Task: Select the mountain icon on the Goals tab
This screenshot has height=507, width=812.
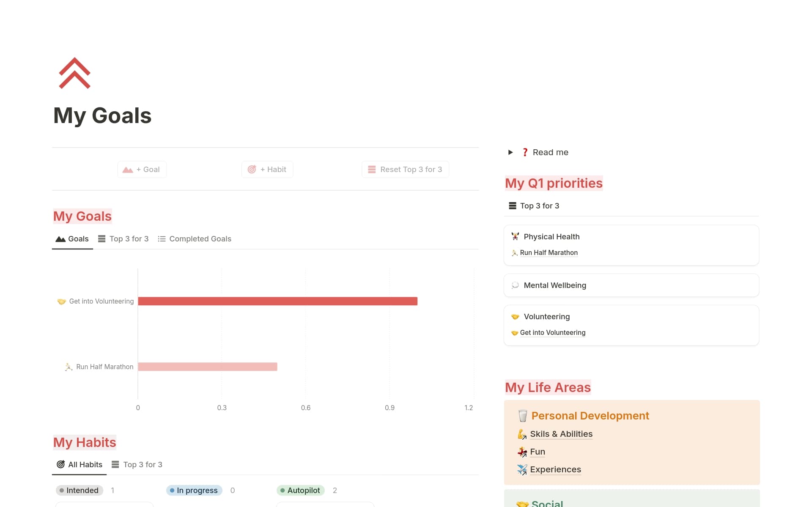Action: (x=60, y=238)
